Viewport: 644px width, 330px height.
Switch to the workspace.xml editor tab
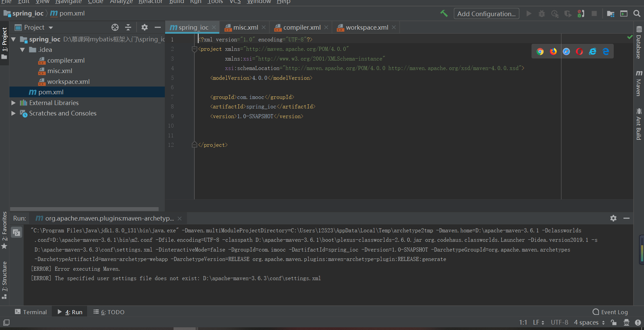pos(367,27)
